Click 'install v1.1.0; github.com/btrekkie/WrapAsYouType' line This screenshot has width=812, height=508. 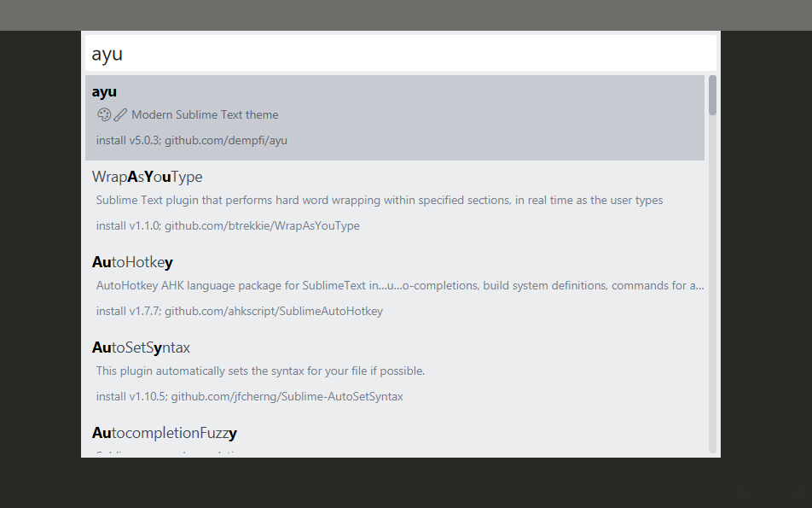[228, 226]
